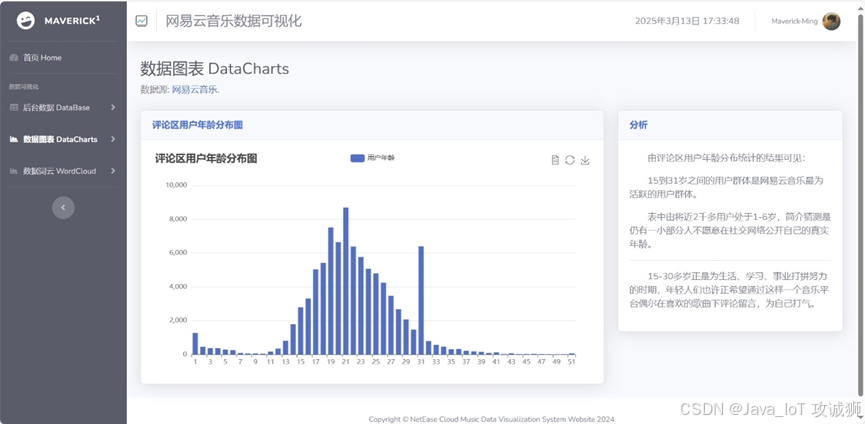
Task: Click the x-axis label 51
Action: (572, 362)
